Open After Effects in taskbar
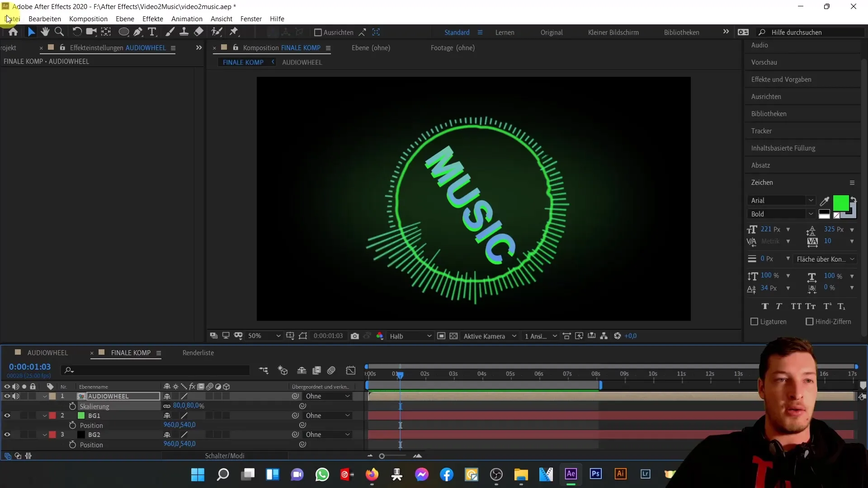Screen dimensions: 868x488 pos(571,474)
